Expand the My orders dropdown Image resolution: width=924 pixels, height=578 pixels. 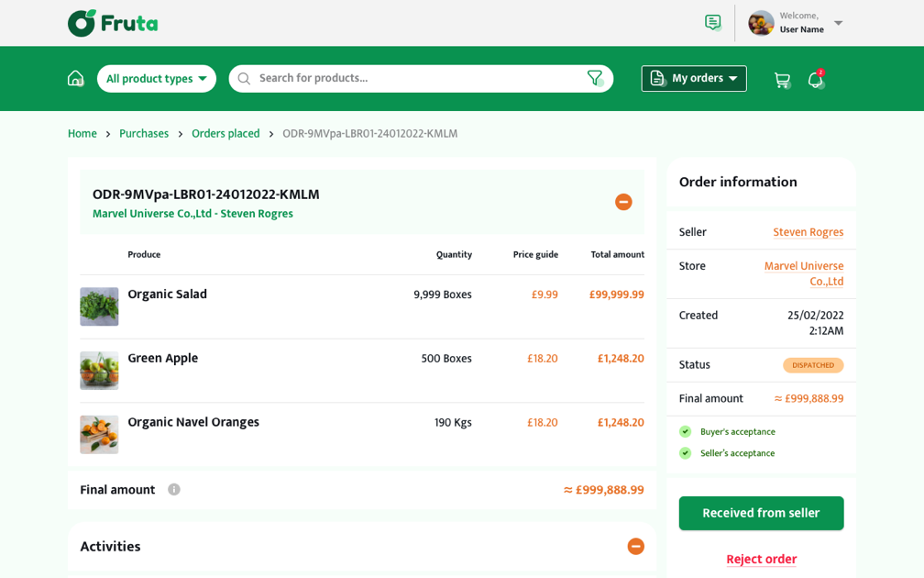[694, 79]
